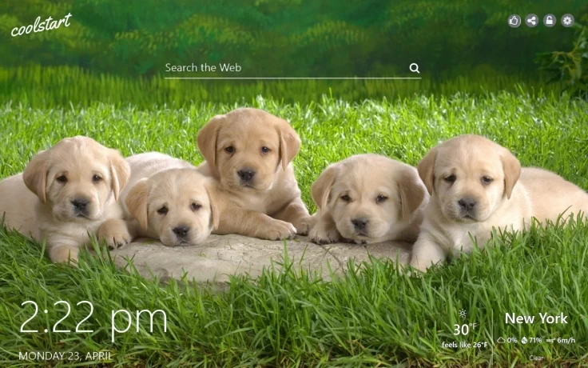Select the Monday 23, April date text
This screenshot has height=368, width=588.
tap(66, 355)
